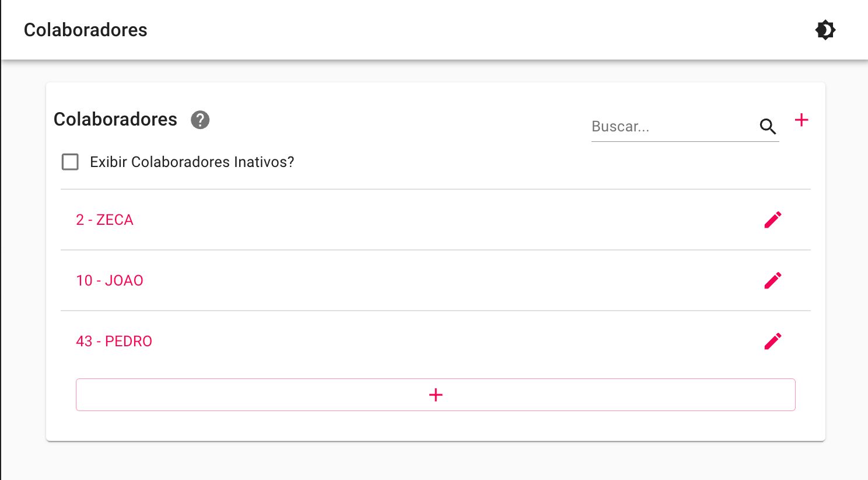The image size is (868, 480).
Task: Open the 43 - PEDRO entry
Action: coord(114,341)
